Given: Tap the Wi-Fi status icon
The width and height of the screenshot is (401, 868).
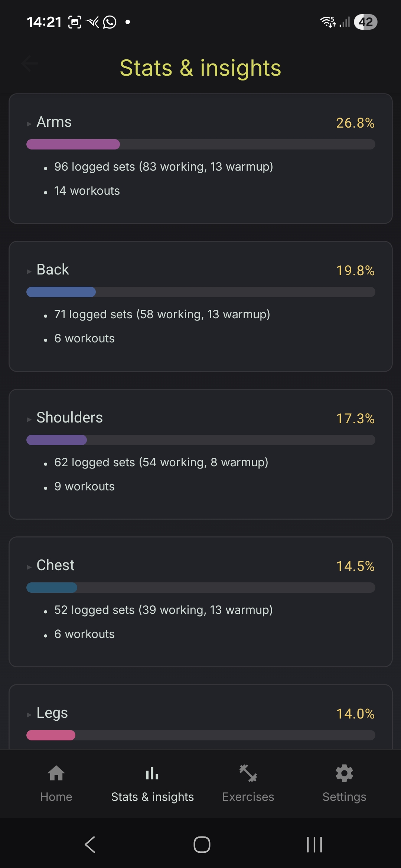Looking at the screenshot, I should click(328, 22).
